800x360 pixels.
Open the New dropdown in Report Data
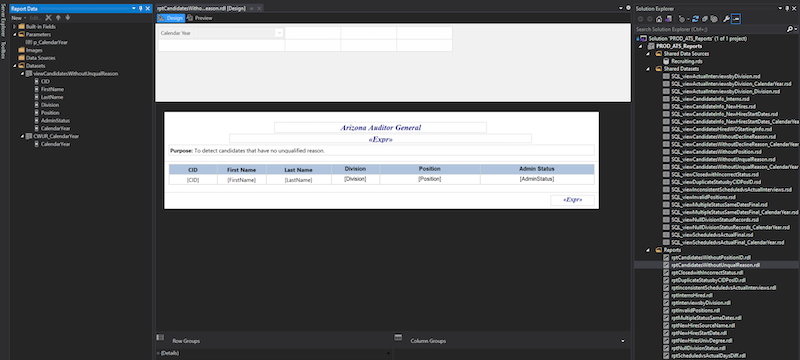point(19,17)
